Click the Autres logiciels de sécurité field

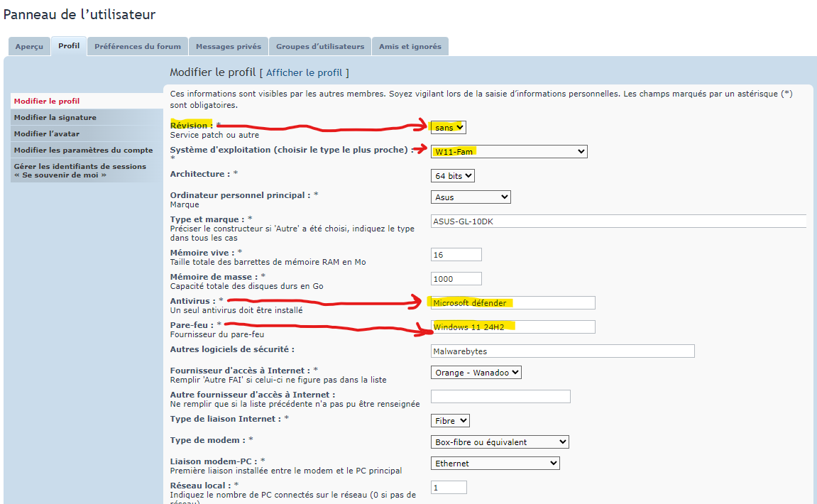point(563,351)
